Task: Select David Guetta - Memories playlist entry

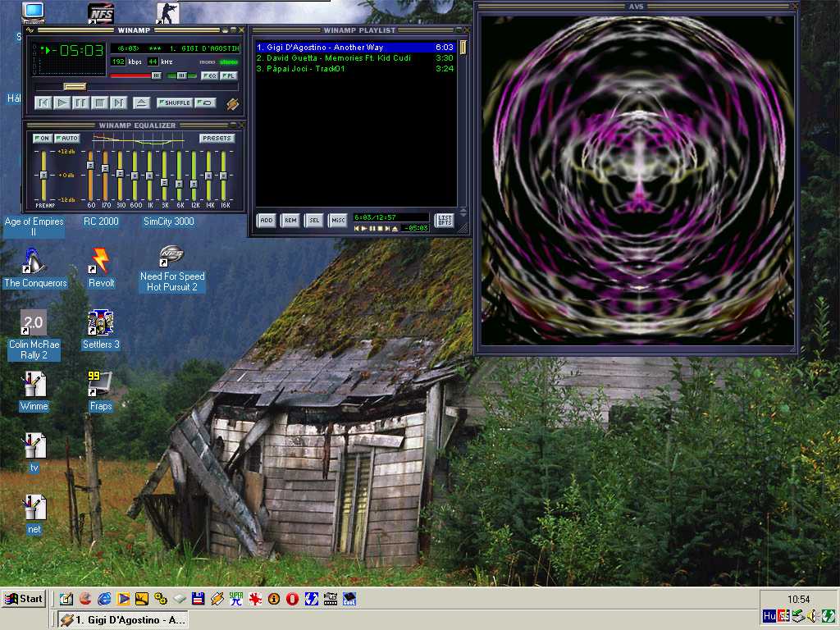Action: pyautogui.click(x=356, y=58)
